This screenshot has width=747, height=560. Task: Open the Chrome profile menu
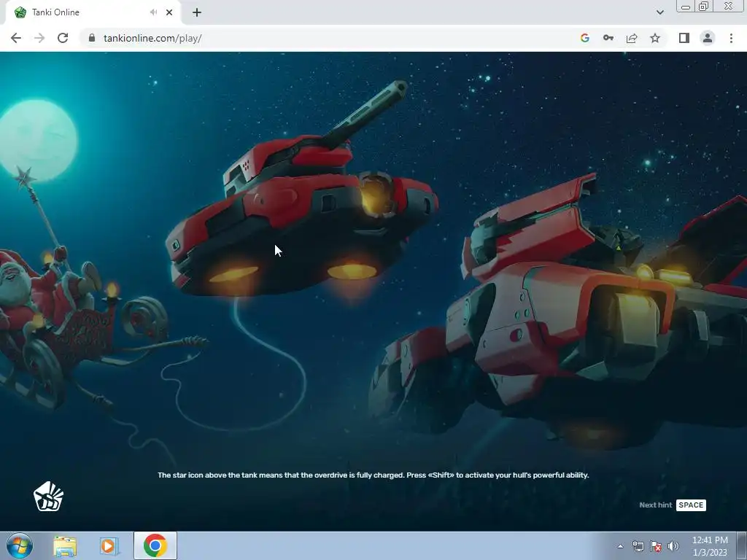pos(708,38)
